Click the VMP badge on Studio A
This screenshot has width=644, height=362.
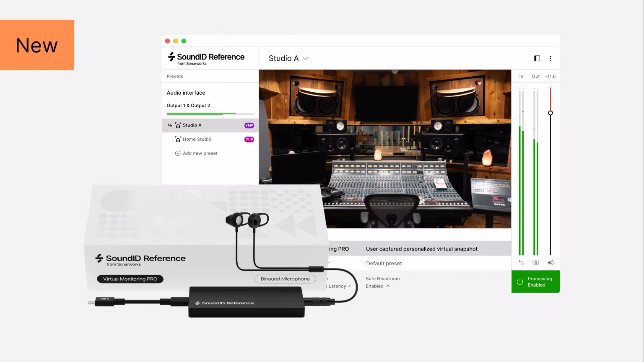click(x=249, y=125)
